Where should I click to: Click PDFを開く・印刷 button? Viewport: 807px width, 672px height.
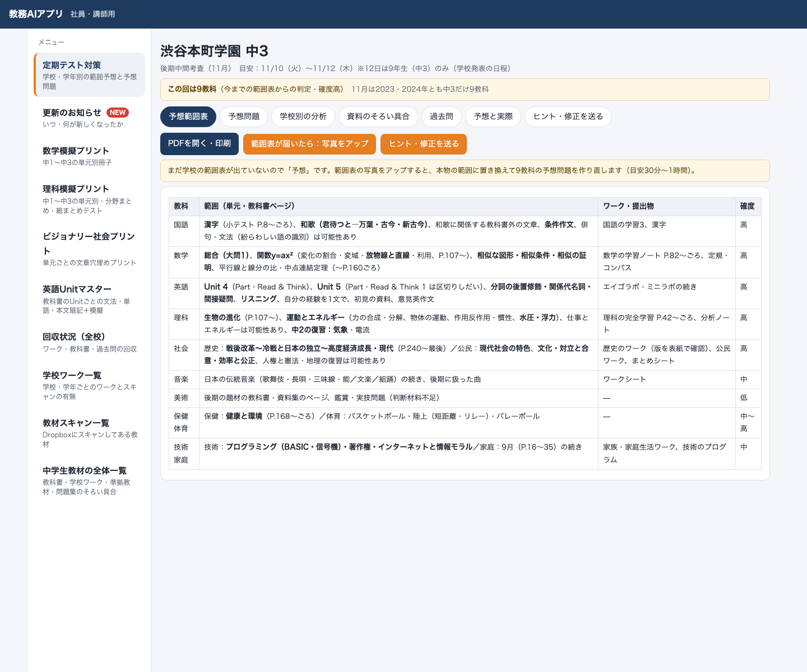[x=200, y=144]
